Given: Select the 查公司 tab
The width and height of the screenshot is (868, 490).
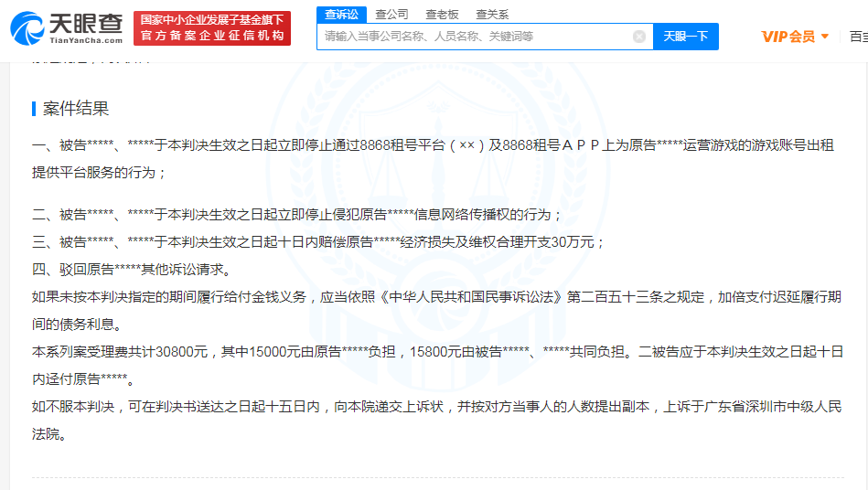Looking at the screenshot, I should point(392,14).
